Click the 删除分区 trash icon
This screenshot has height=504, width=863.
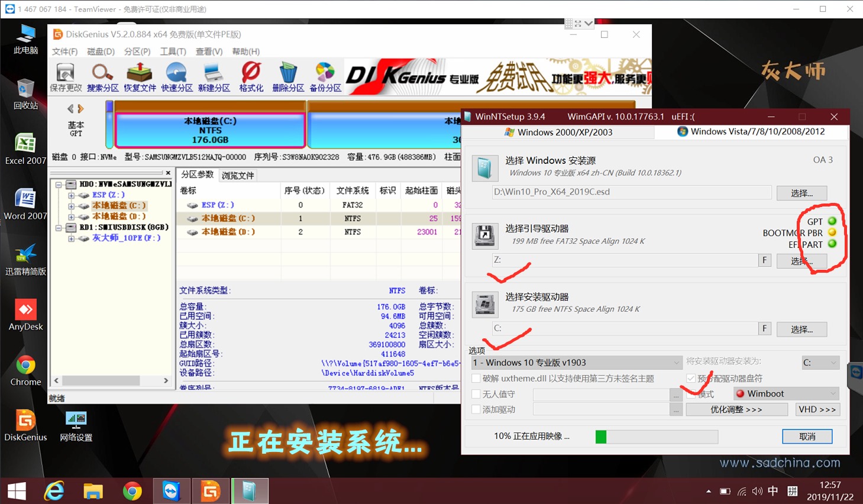click(288, 77)
